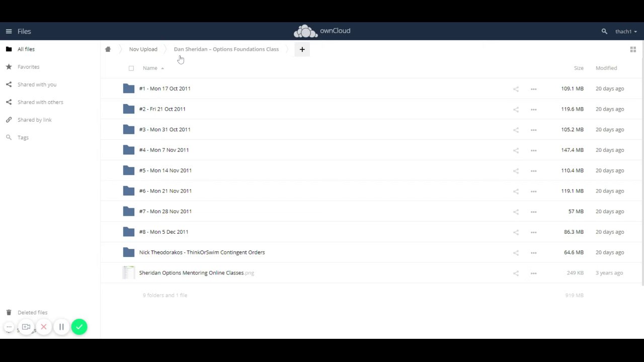Share the #4 - Mon 7 Nov 2011 folder

pyautogui.click(x=516, y=150)
